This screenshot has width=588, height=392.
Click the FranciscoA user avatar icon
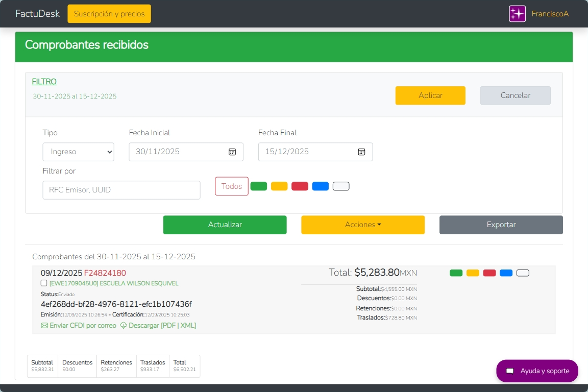517,14
